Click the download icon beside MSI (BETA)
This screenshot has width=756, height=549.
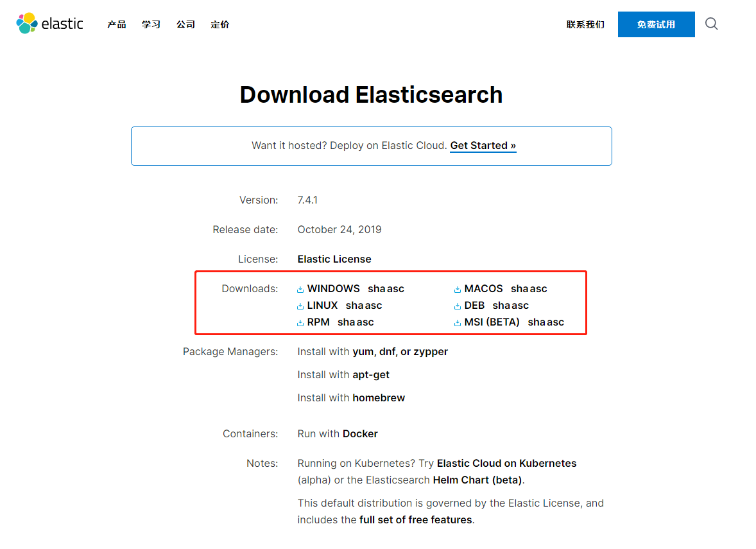tap(458, 323)
